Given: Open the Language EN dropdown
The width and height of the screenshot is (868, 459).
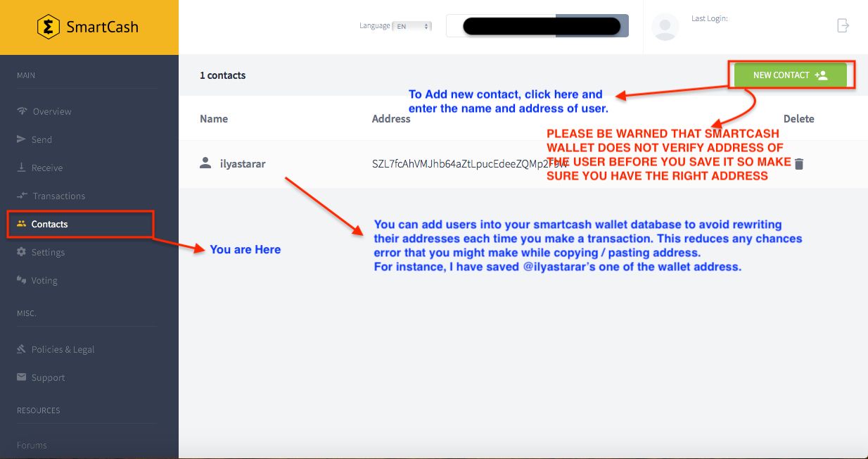Looking at the screenshot, I should (411, 26).
